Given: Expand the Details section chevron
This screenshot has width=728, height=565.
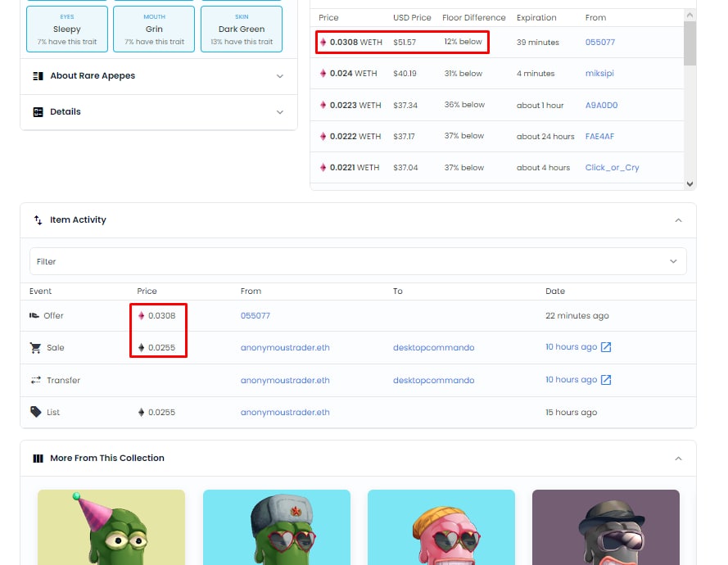Looking at the screenshot, I should [279, 112].
